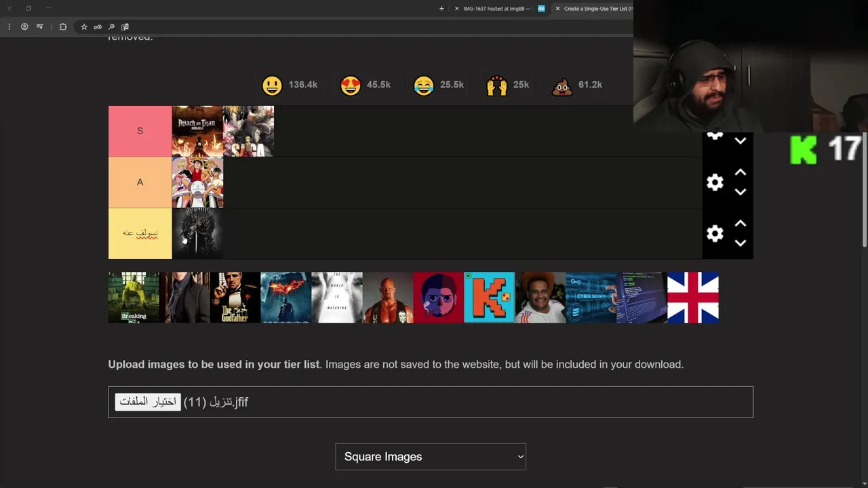The image size is (868, 488).
Task: Select smiling man in hat thumbnail
Action: click(x=540, y=298)
